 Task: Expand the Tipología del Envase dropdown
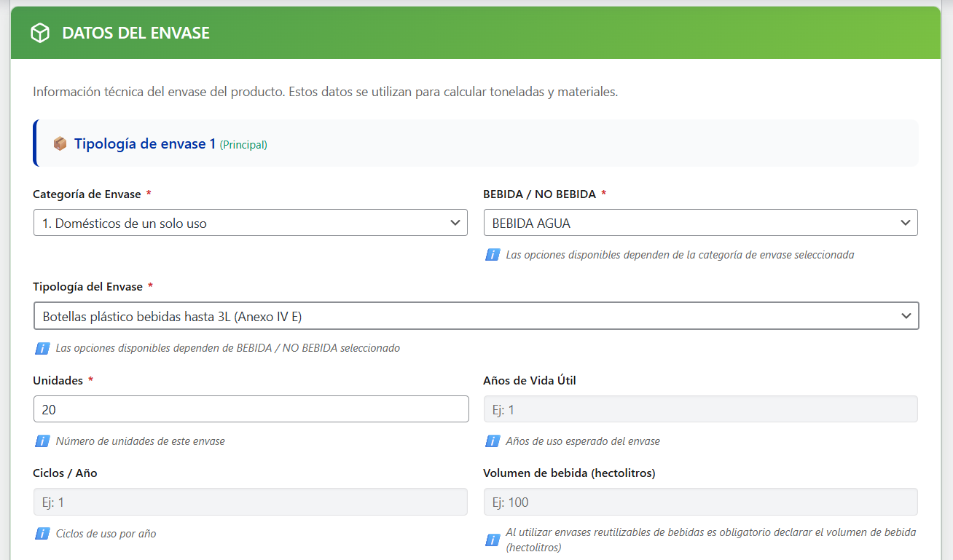[x=476, y=316]
